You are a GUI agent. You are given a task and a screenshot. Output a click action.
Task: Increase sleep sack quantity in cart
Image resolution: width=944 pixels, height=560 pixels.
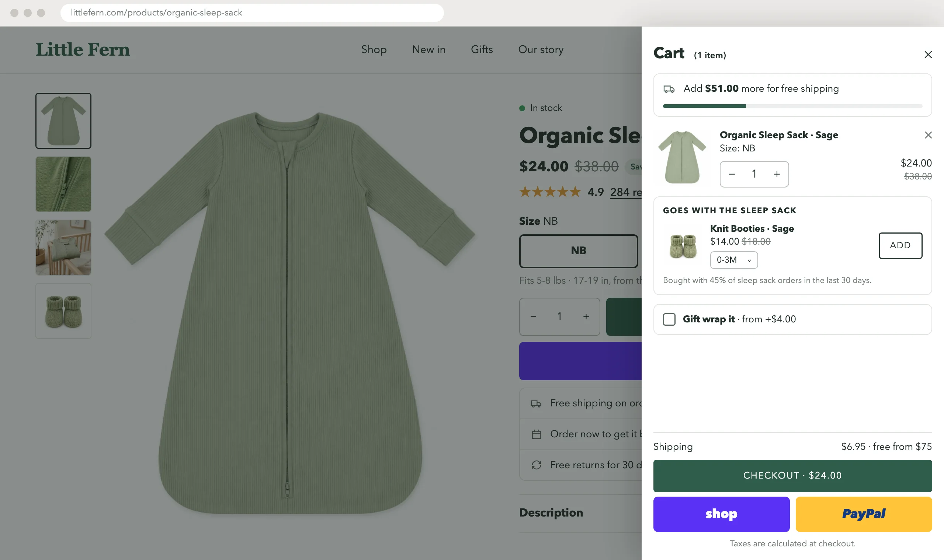[776, 174]
